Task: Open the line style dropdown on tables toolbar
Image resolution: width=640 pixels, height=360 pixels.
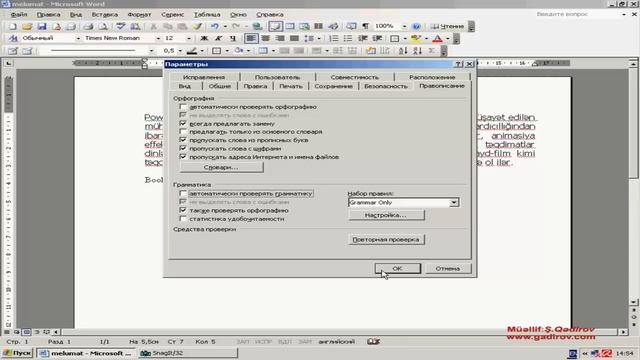Action: point(151,51)
